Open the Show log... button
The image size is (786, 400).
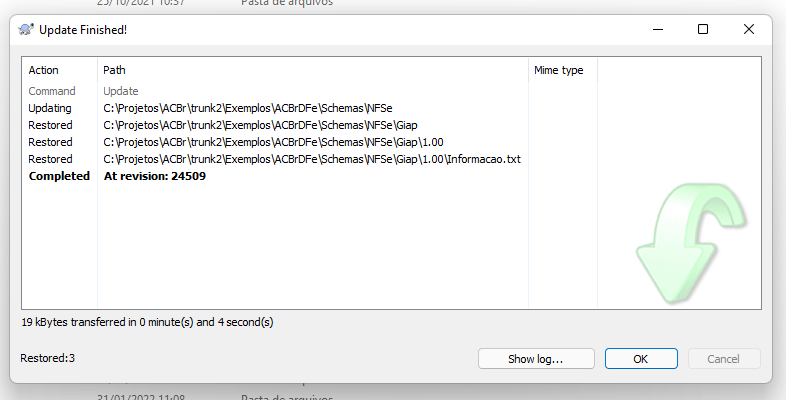536,359
